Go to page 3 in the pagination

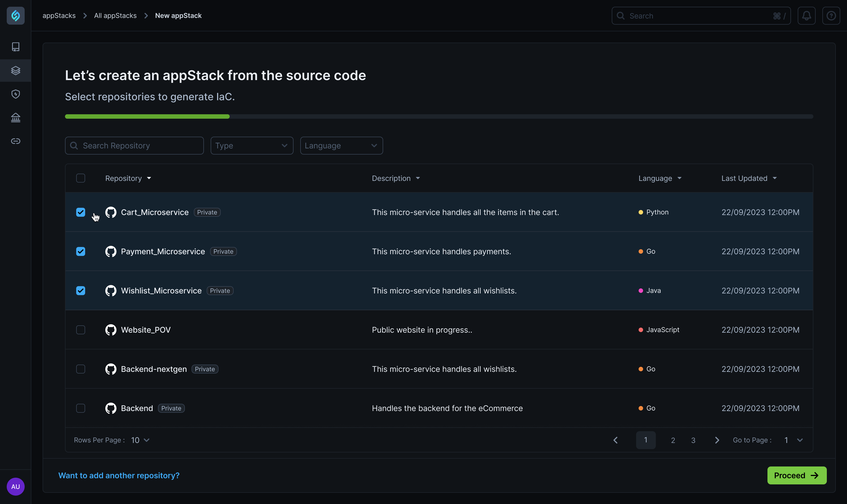693,440
